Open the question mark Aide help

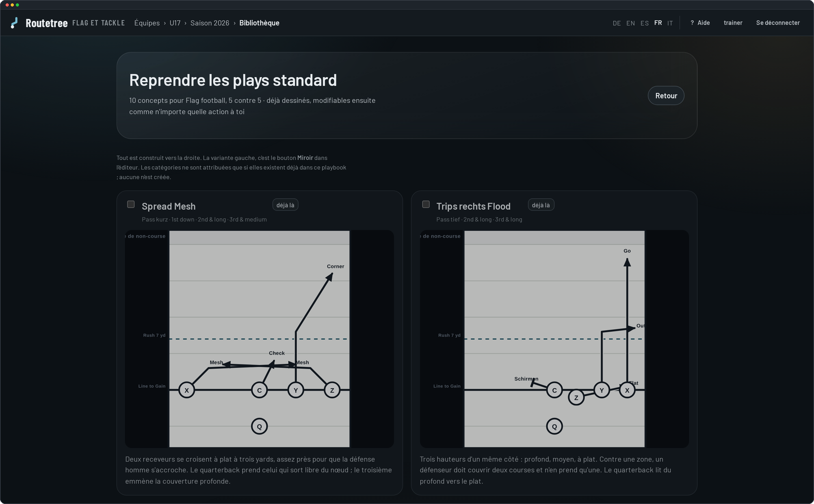(700, 23)
